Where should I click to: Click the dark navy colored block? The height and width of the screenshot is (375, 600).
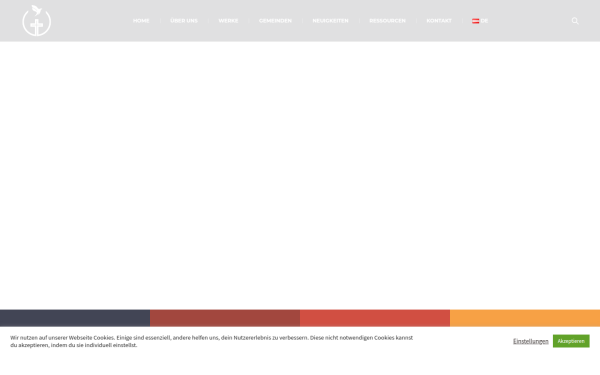[75, 318]
